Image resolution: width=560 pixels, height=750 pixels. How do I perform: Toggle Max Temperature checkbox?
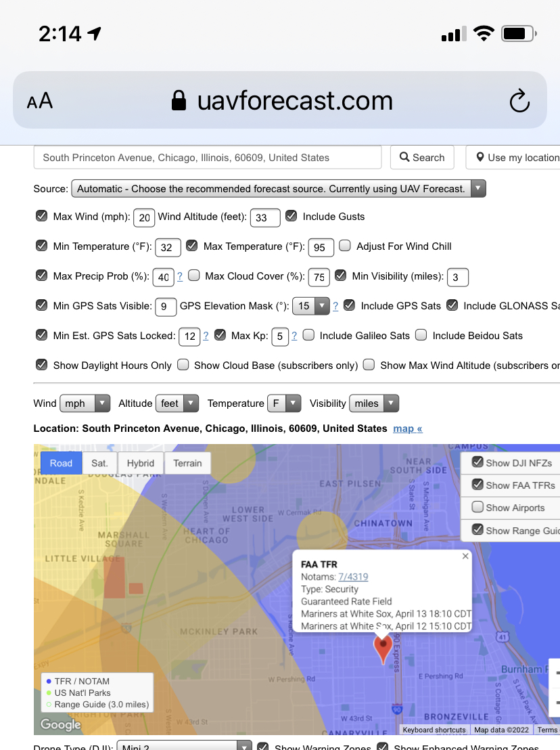click(x=191, y=246)
